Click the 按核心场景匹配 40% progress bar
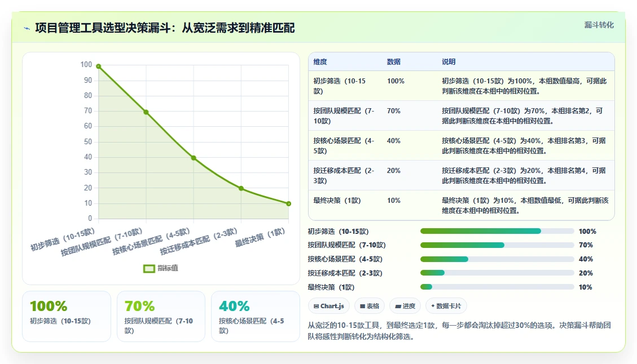637x364 pixels. click(x=497, y=259)
